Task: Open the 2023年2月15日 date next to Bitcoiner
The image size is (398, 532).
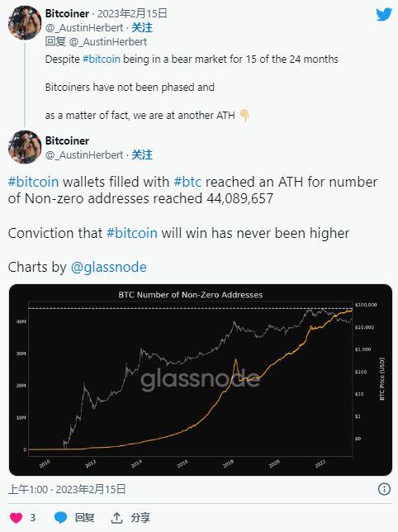Action: tap(132, 13)
